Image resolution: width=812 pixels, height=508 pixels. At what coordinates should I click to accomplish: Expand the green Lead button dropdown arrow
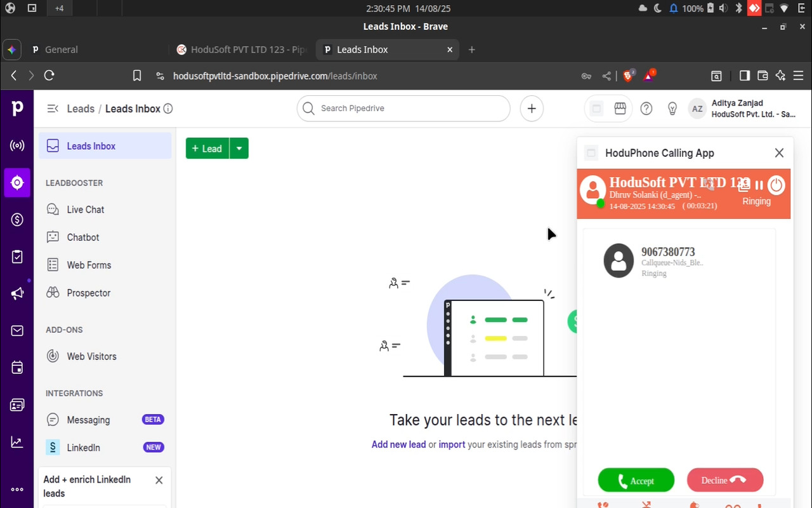point(239,148)
